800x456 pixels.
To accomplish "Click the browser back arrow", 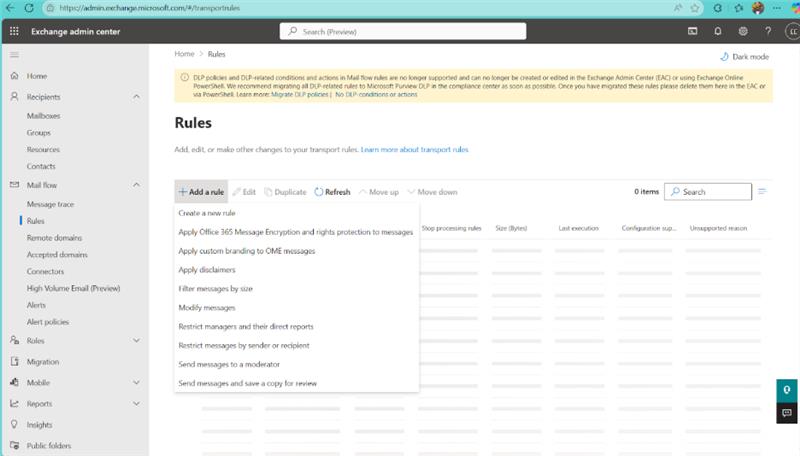I will click(10, 8).
